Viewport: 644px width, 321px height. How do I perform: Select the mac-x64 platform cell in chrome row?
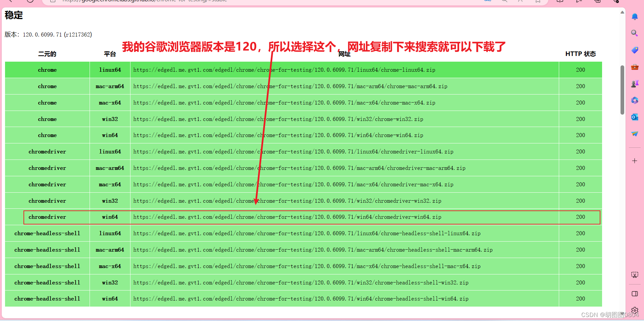pos(110,103)
